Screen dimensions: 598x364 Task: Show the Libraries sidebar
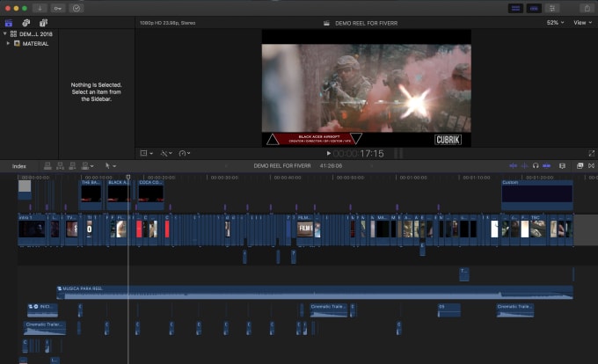pos(9,23)
